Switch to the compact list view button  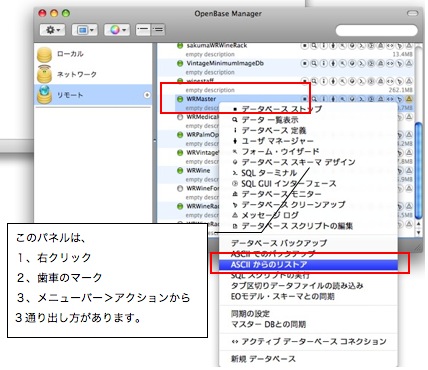click(143, 30)
